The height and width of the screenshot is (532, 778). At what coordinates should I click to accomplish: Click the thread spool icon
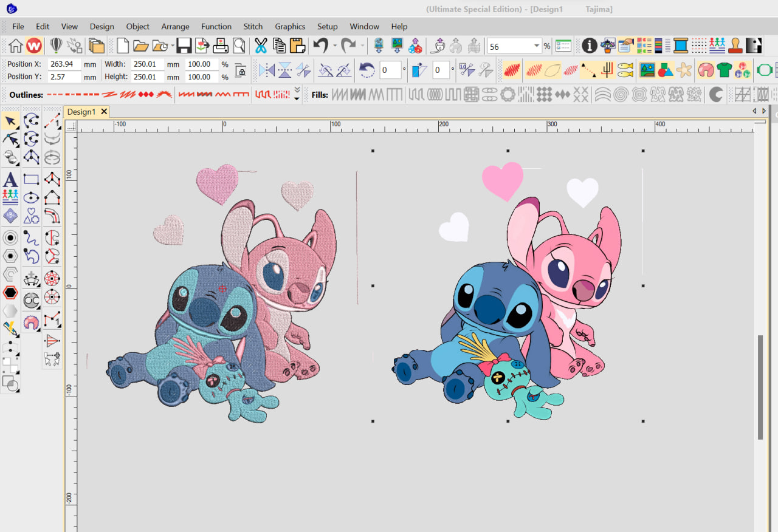tap(681, 46)
